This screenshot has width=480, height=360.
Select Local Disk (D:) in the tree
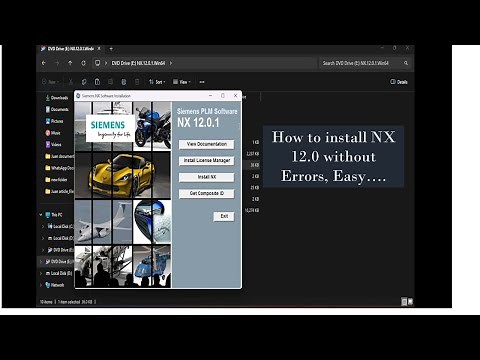(x=60, y=238)
